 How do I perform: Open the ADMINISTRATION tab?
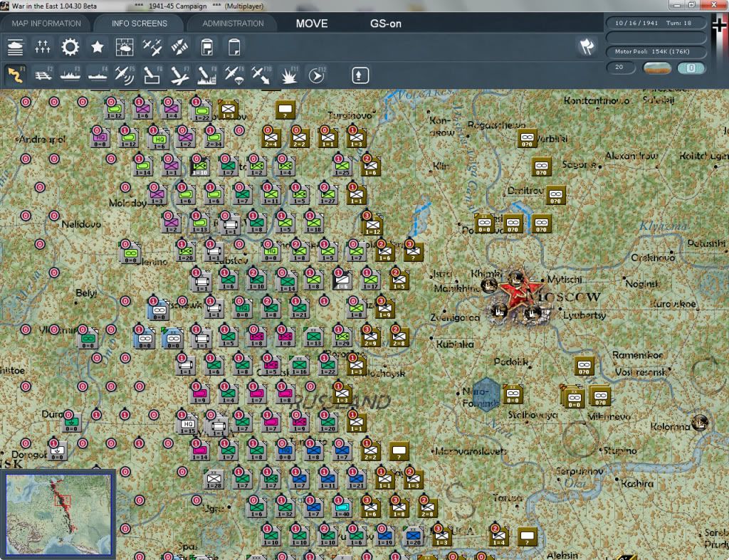pyautogui.click(x=233, y=23)
